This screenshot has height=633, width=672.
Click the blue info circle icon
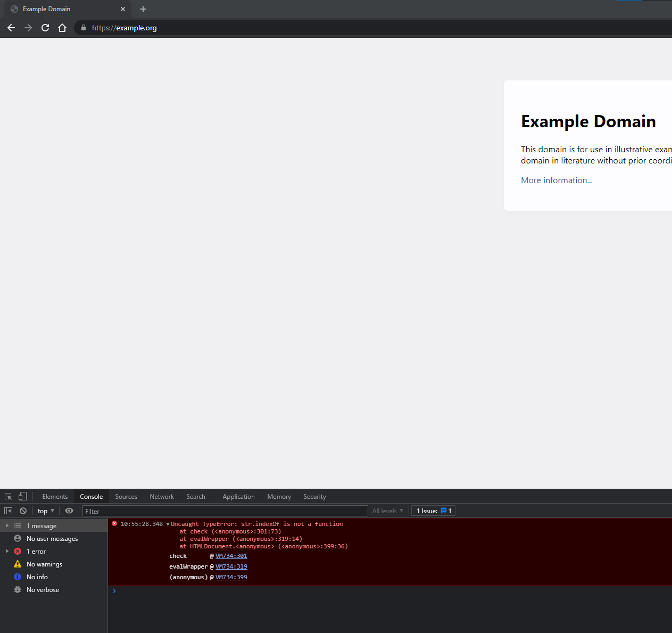click(x=18, y=577)
